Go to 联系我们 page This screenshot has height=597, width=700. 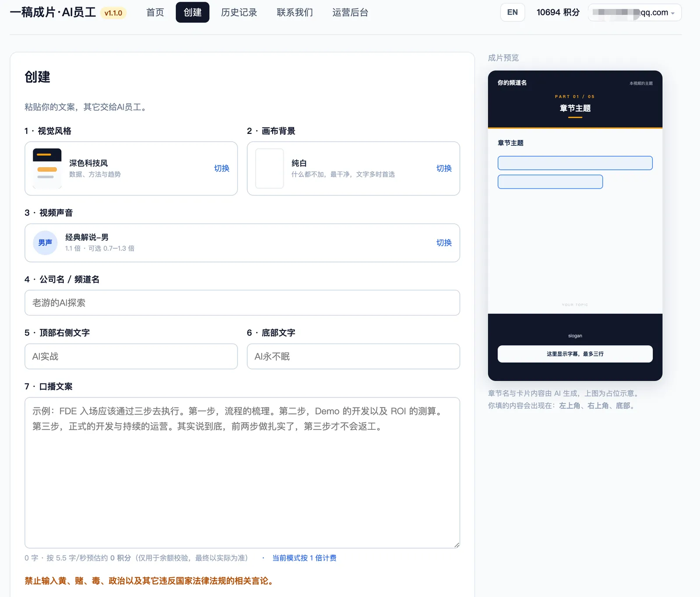click(295, 12)
